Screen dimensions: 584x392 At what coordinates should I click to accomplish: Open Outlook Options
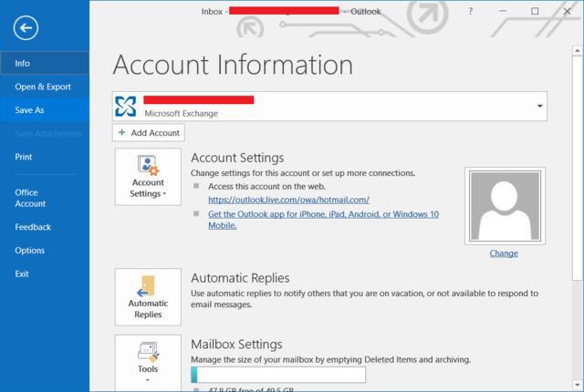tap(45, 251)
